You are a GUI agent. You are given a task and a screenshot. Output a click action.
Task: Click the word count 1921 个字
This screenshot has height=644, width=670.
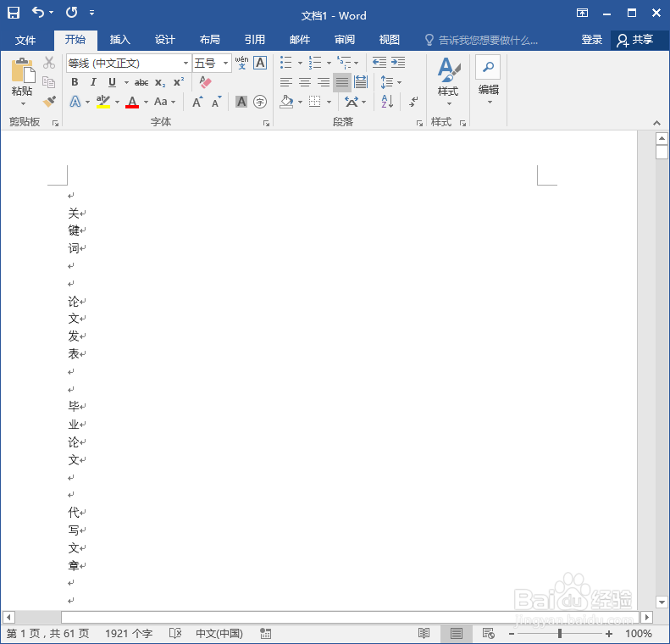pyautogui.click(x=129, y=633)
